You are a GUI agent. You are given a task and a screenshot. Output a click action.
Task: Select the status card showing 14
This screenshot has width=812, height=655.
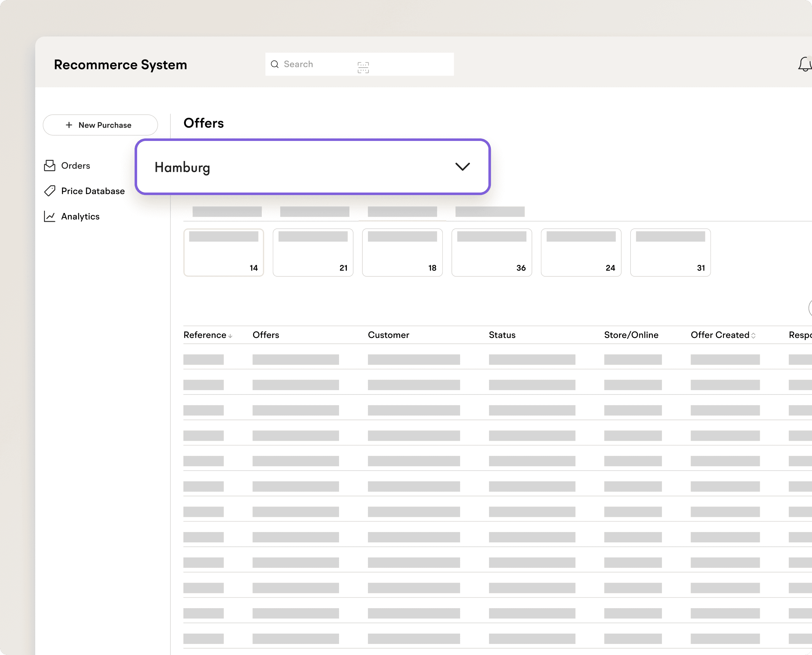(223, 252)
